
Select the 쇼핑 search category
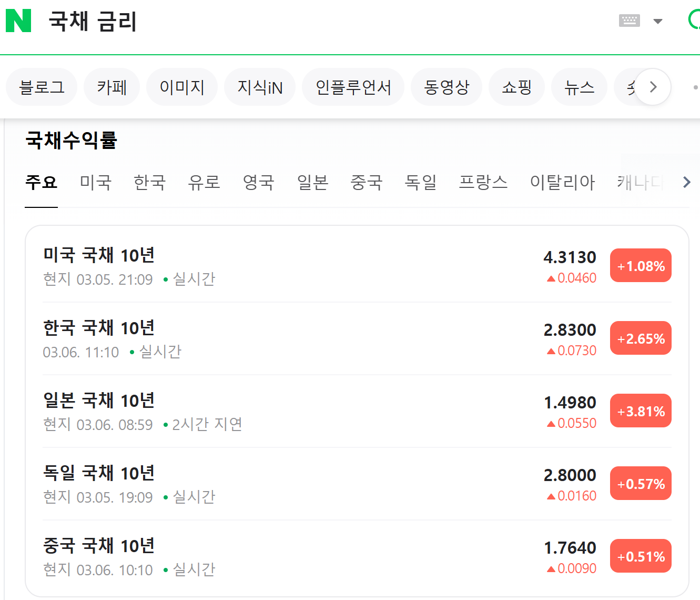(x=517, y=87)
